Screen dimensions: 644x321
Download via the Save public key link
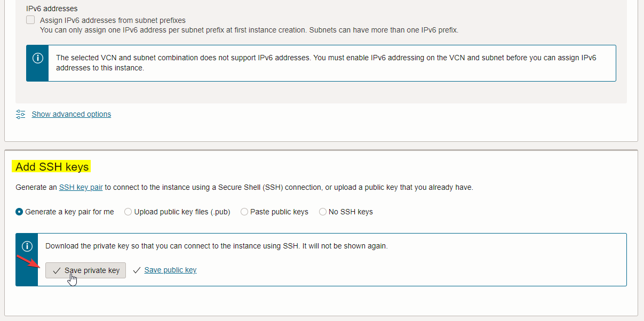click(170, 270)
